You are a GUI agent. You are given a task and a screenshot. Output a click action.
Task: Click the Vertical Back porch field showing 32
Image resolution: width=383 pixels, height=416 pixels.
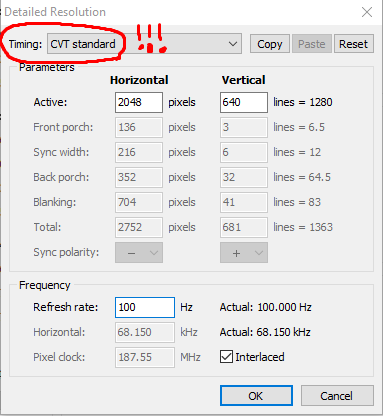pyautogui.click(x=244, y=177)
